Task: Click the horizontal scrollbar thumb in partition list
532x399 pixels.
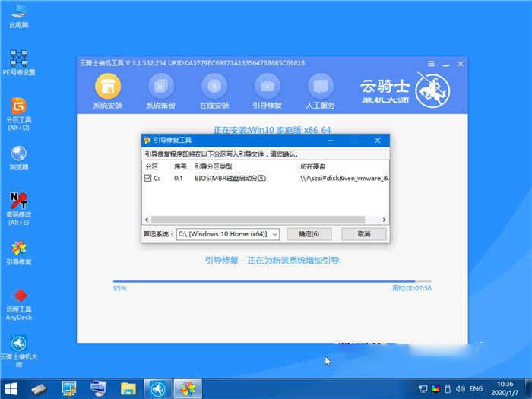Action: (x=258, y=220)
